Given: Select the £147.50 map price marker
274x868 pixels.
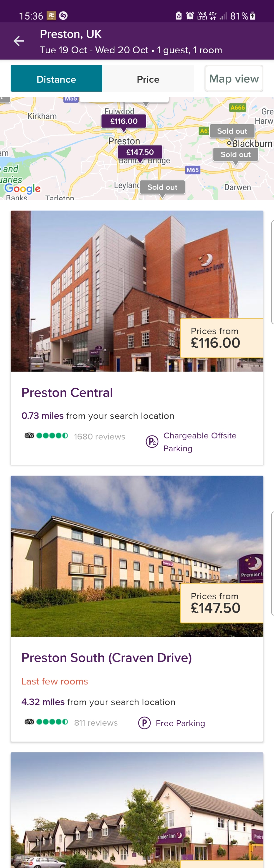Looking at the screenshot, I should coord(140,152).
